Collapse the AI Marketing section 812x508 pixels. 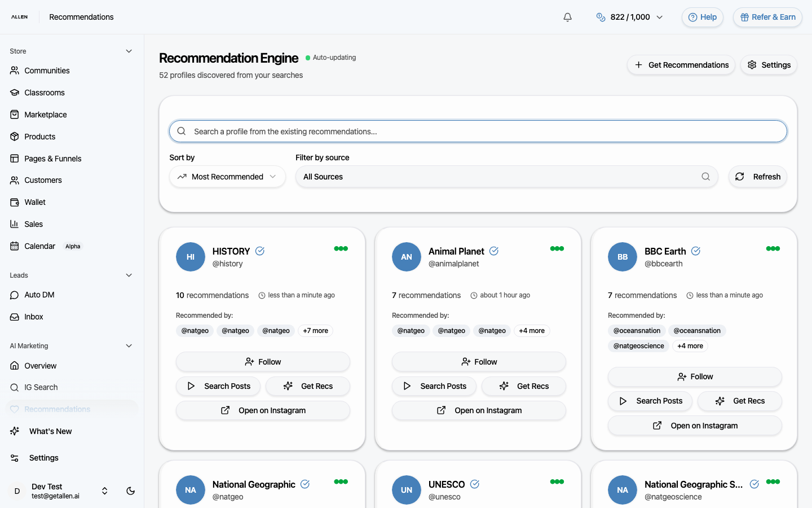pos(129,346)
